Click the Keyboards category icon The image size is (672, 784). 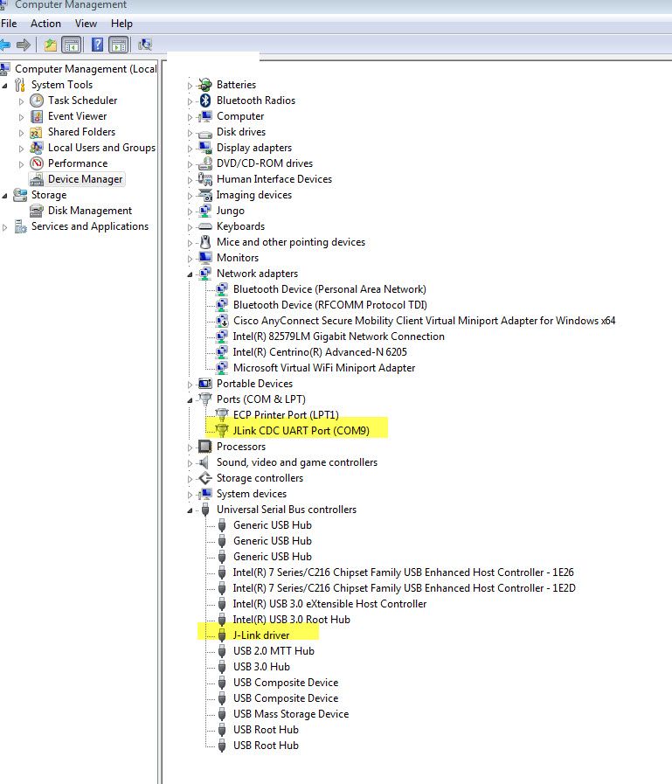tap(205, 227)
